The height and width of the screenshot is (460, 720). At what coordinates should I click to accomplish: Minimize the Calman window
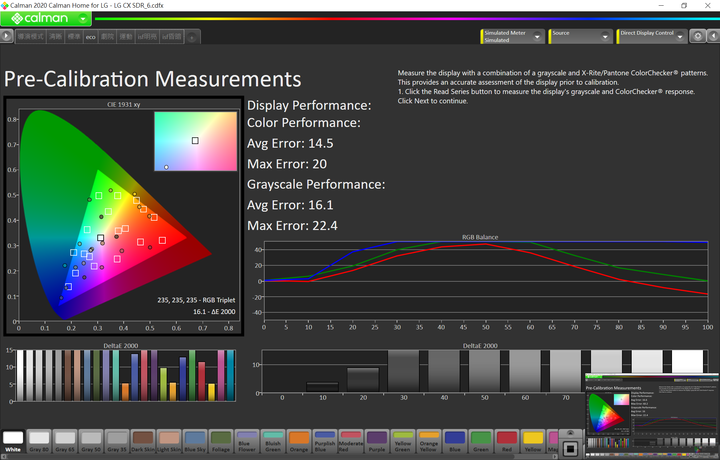pyautogui.click(x=661, y=6)
